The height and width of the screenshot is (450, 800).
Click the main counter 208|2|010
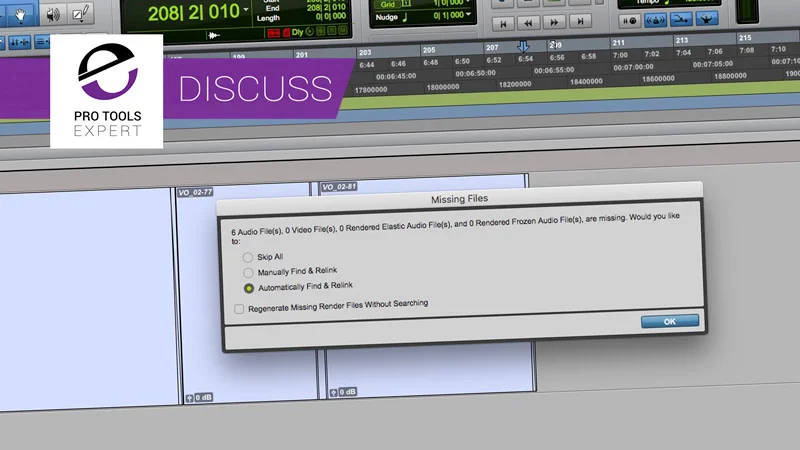pyautogui.click(x=193, y=13)
